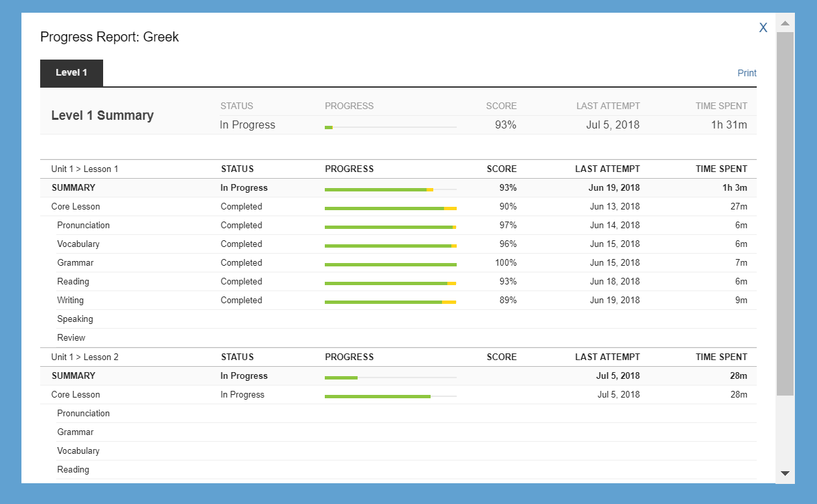
Task: Click Level 1 Summary progress bar
Action: 390,127
